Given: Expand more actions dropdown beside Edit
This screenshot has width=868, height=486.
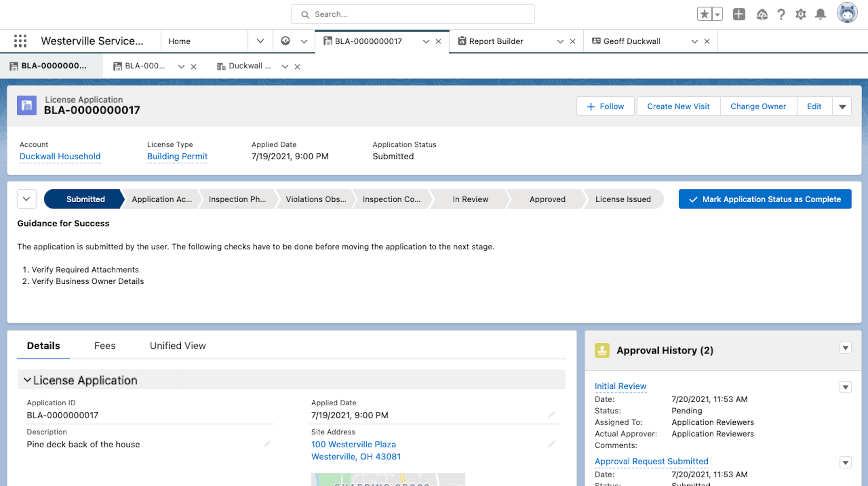Looking at the screenshot, I should pos(842,106).
